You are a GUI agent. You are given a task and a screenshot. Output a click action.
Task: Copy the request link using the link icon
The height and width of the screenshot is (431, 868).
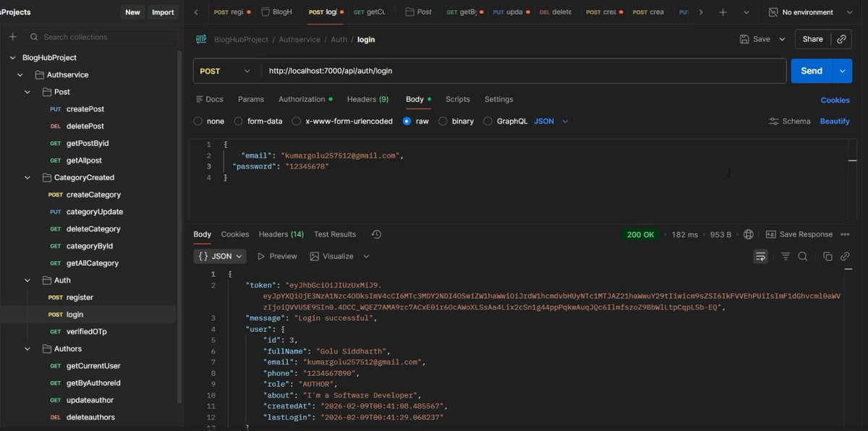point(841,39)
